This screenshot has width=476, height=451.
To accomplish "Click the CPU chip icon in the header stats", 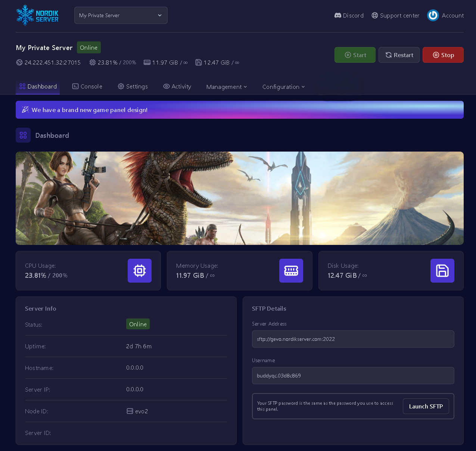I will pos(93,62).
